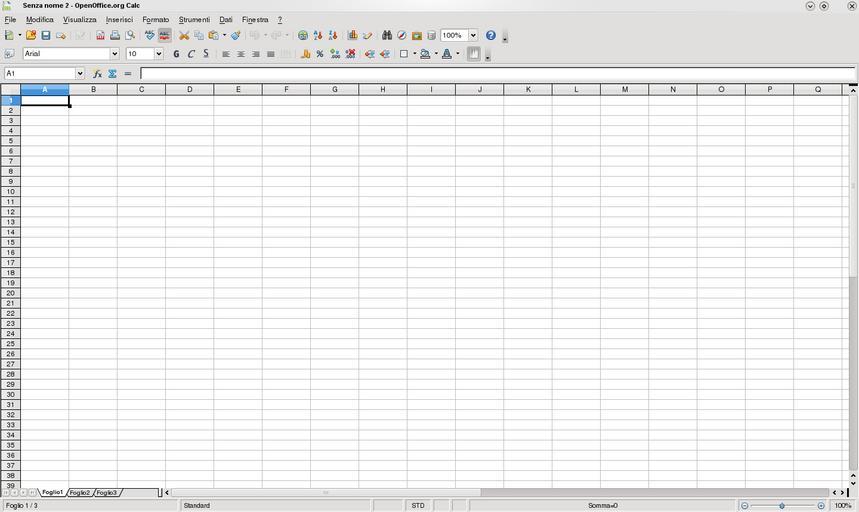Toggle italic formatting (C button)
859x512 pixels.
[191, 54]
